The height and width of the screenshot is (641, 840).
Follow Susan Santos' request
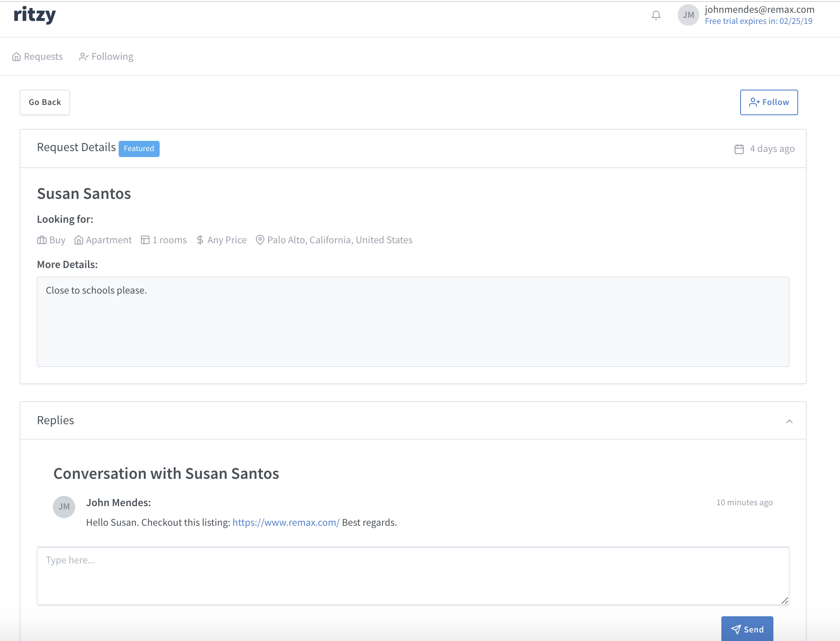click(769, 102)
